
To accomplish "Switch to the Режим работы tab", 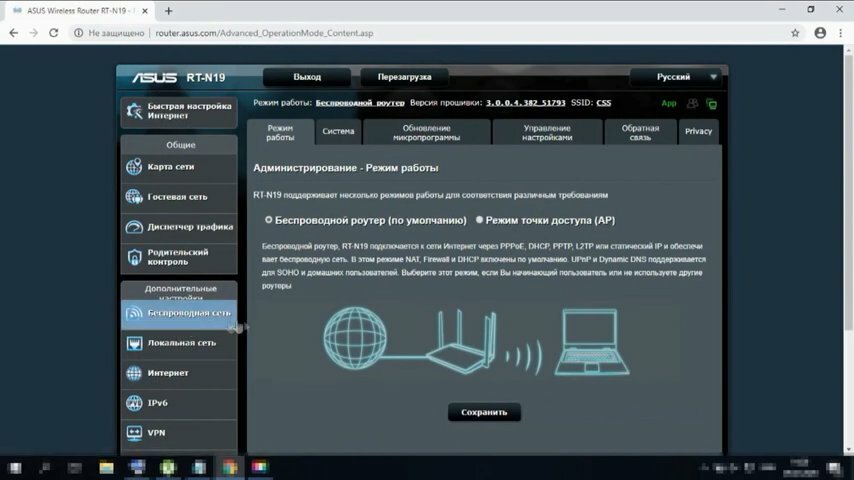I will tap(280, 132).
